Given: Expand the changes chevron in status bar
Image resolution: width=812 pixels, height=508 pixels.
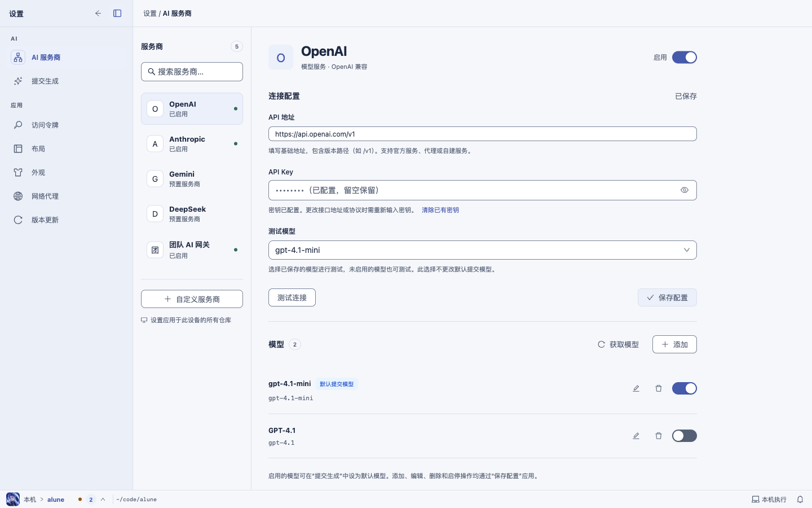Looking at the screenshot, I should [x=103, y=500].
